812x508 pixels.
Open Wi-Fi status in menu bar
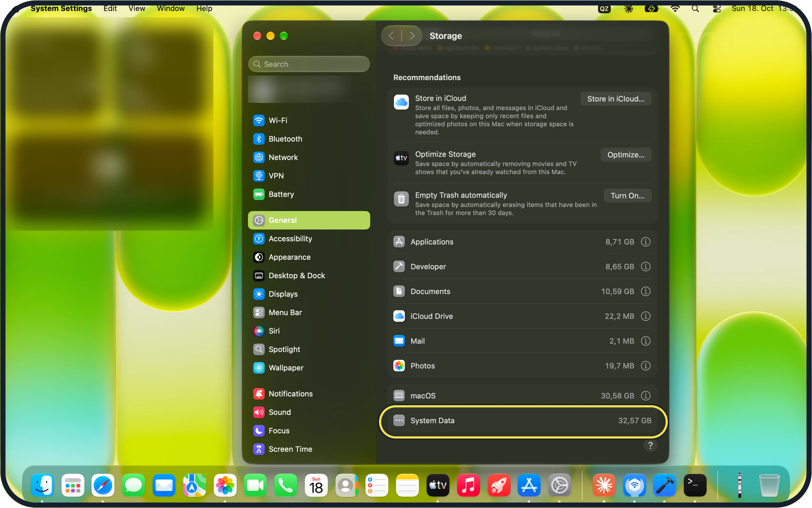675,8
